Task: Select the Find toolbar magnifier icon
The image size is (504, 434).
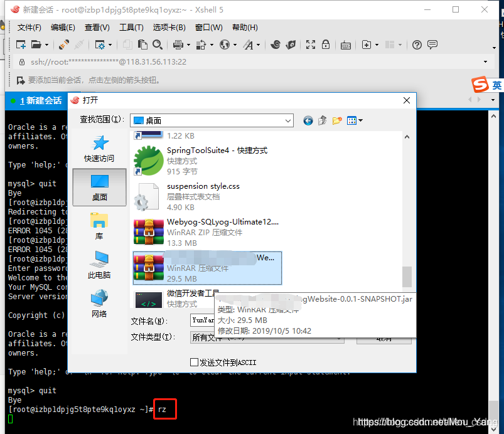Action: [x=158, y=45]
